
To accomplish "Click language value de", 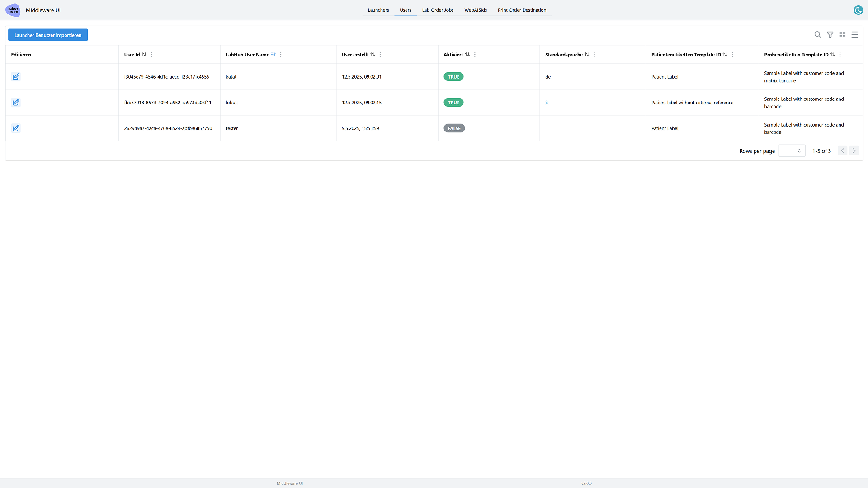I will click(548, 77).
